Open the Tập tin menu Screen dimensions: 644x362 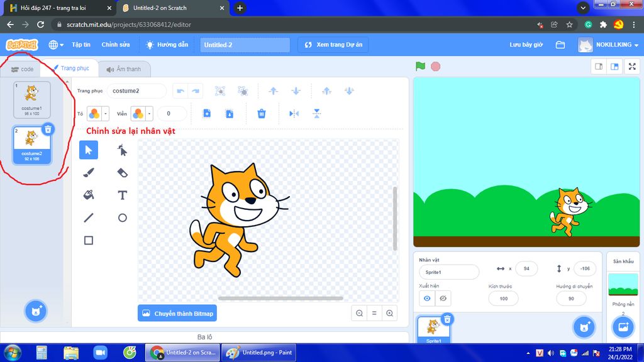click(x=81, y=45)
